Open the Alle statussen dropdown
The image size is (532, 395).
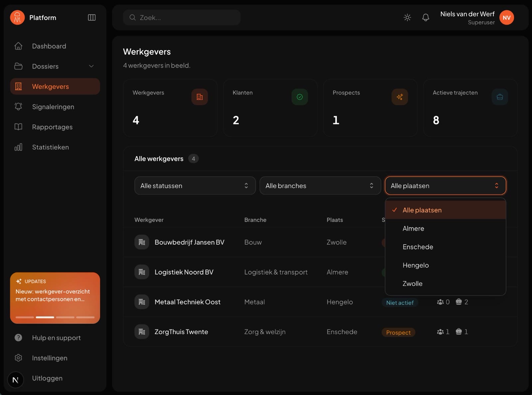(195, 186)
